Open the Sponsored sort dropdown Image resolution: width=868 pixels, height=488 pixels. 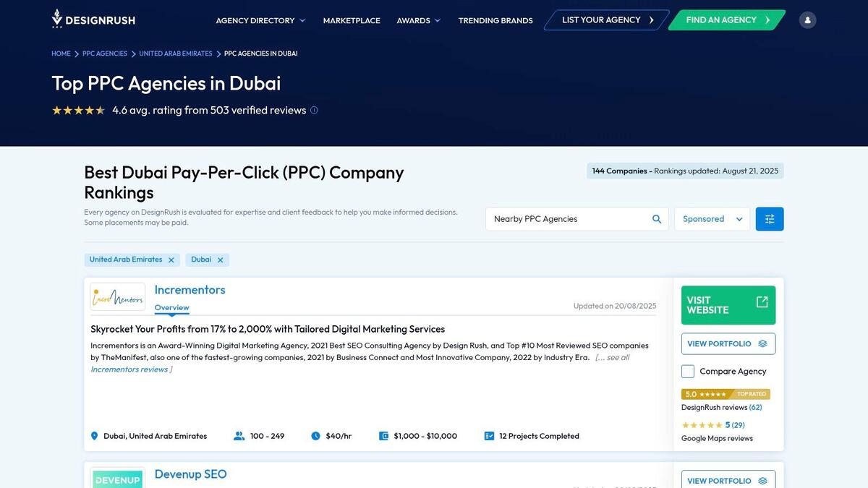coord(712,218)
